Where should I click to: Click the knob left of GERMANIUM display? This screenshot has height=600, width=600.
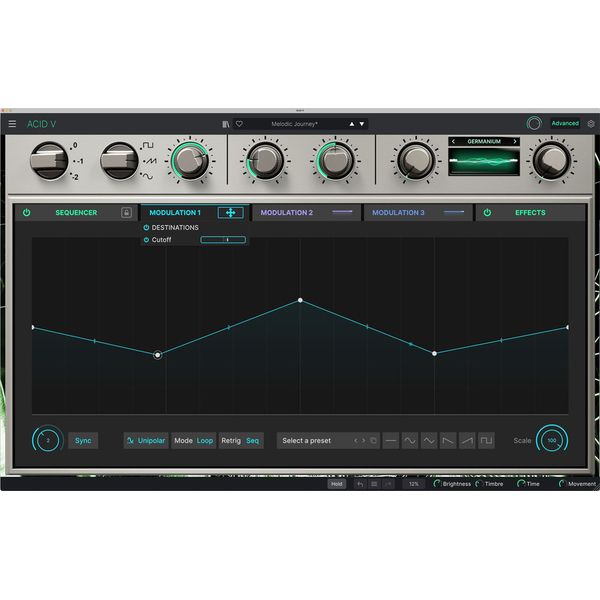(416, 160)
